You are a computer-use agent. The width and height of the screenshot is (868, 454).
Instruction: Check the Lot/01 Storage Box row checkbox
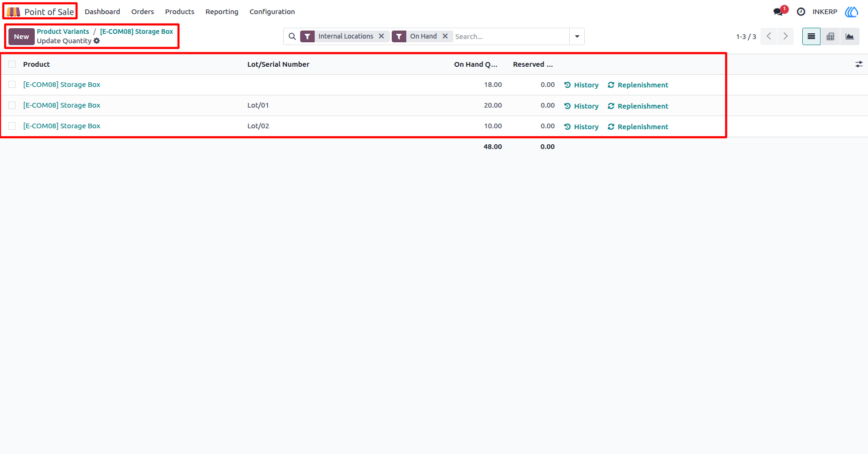point(12,105)
